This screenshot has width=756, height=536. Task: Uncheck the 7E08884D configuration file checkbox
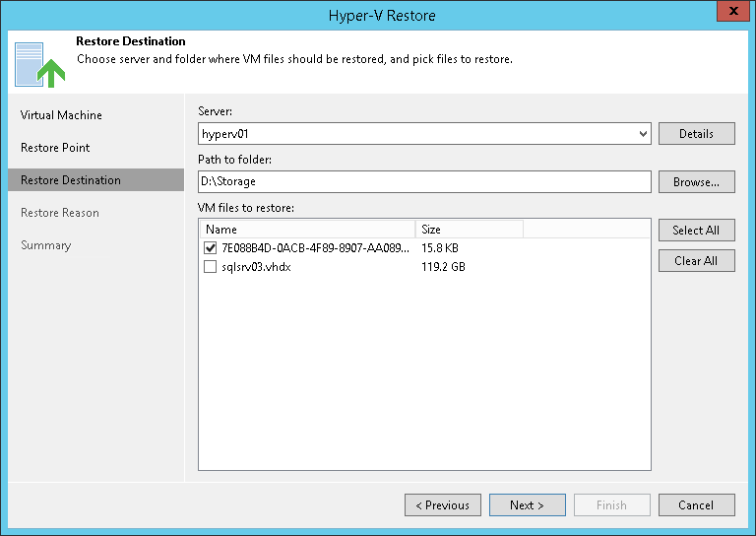[x=210, y=247]
